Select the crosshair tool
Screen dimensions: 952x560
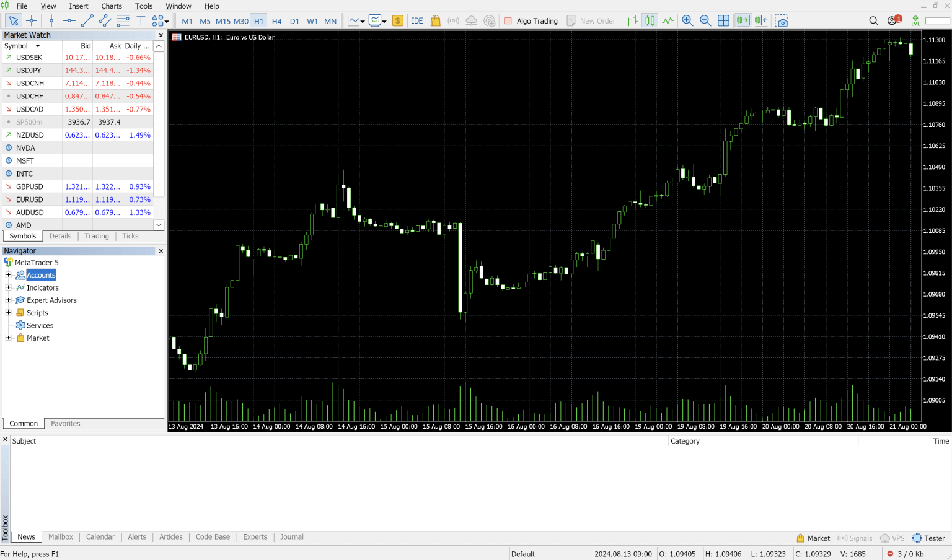[32, 21]
